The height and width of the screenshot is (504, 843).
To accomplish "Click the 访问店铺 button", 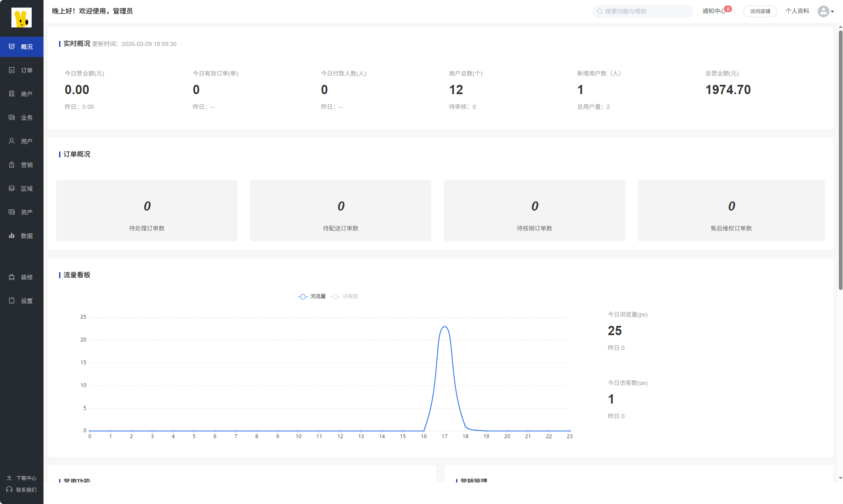I will pos(760,11).
